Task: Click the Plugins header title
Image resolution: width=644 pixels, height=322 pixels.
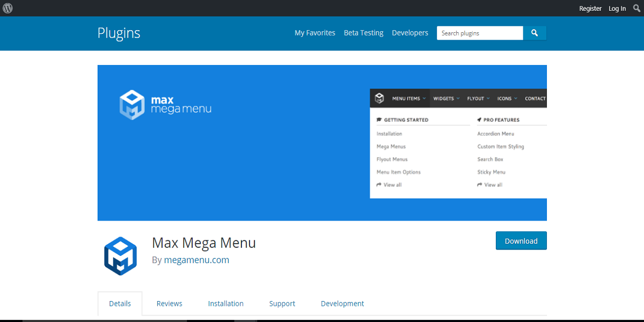Action: click(119, 33)
